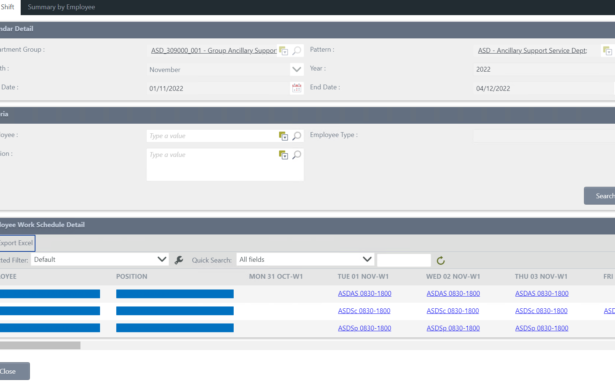Click the End Date field 04/12/2022
Screen dimensions: 615x384
pyautogui.click(x=544, y=88)
